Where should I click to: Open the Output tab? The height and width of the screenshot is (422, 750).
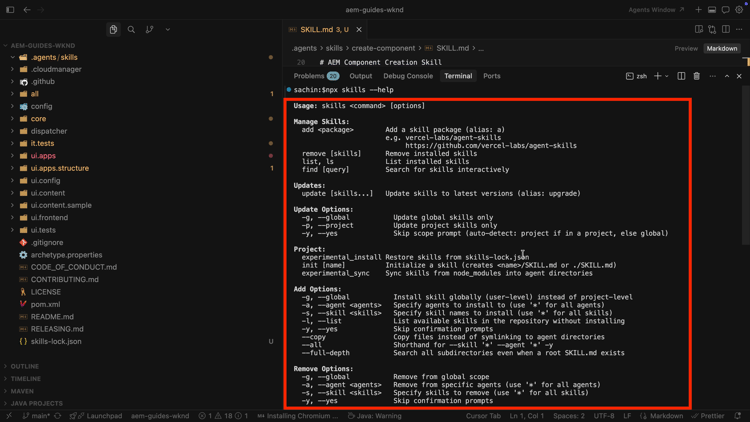click(361, 76)
